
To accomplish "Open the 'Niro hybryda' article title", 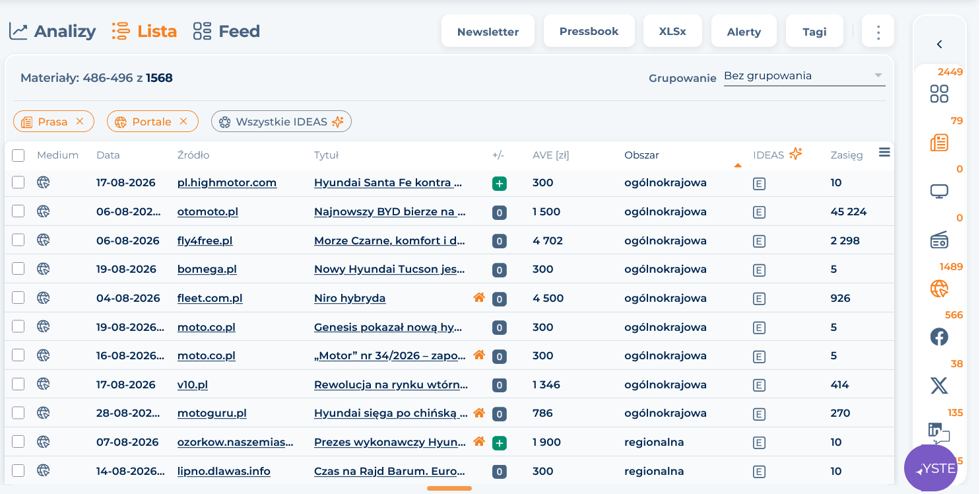I will click(350, 299).
